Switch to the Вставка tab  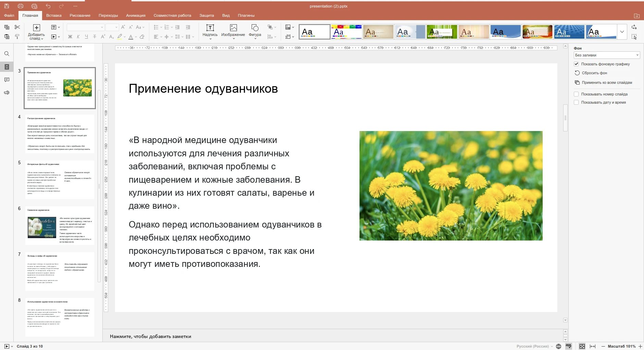(x=54, y=15)
